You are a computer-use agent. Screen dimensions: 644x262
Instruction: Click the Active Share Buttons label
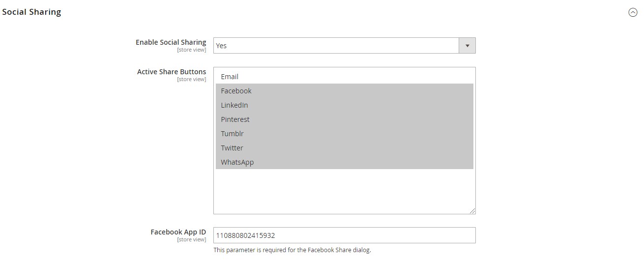tap(172, 72)
